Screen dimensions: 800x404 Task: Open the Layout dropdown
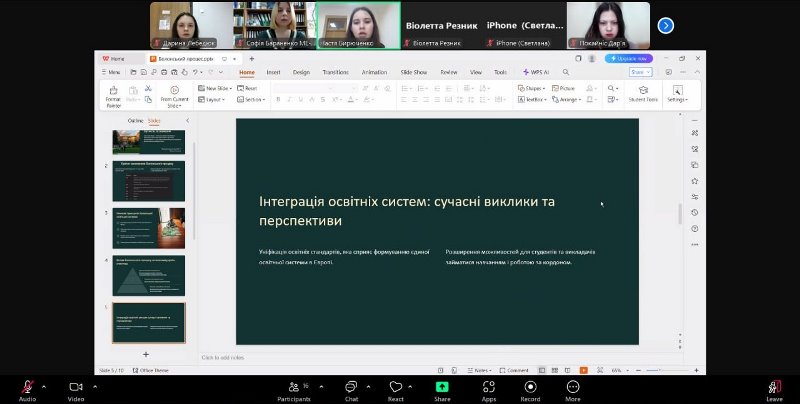[x=213, y=100]
